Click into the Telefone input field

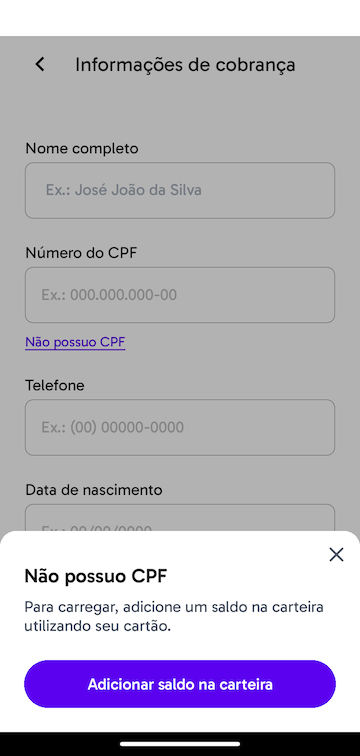tap(180, 427)
